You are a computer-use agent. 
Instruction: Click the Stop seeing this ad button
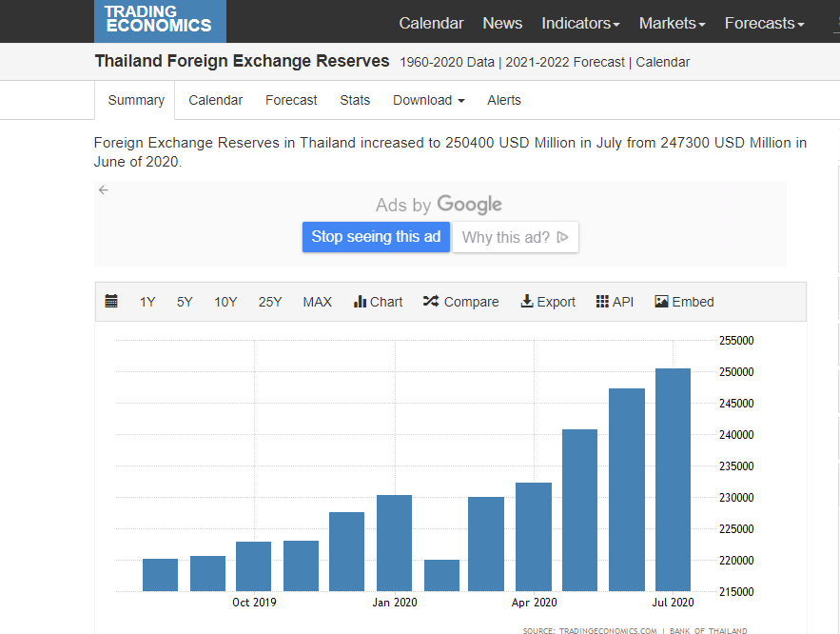pos(376,237)
